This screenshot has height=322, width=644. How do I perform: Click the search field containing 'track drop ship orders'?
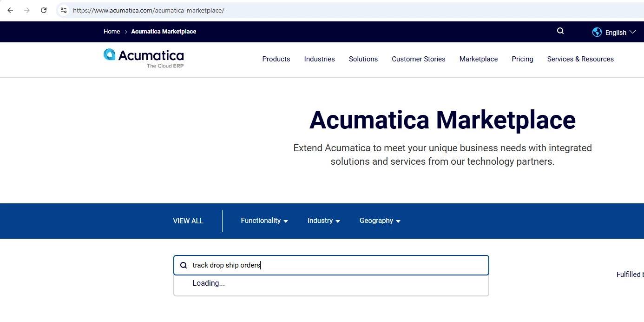point(331,265)
